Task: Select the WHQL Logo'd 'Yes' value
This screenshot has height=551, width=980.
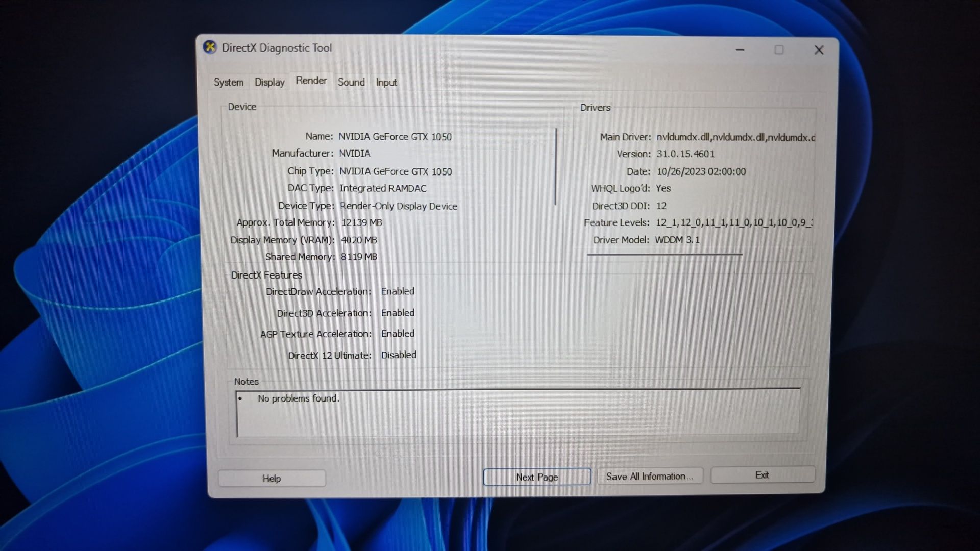Action: 663,188
